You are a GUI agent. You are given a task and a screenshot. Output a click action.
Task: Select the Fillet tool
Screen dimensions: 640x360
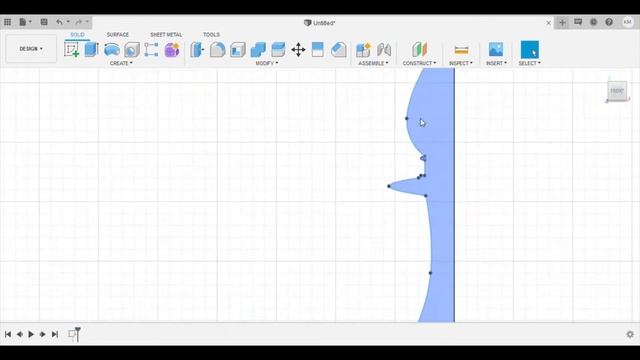(x=218, y=50)
